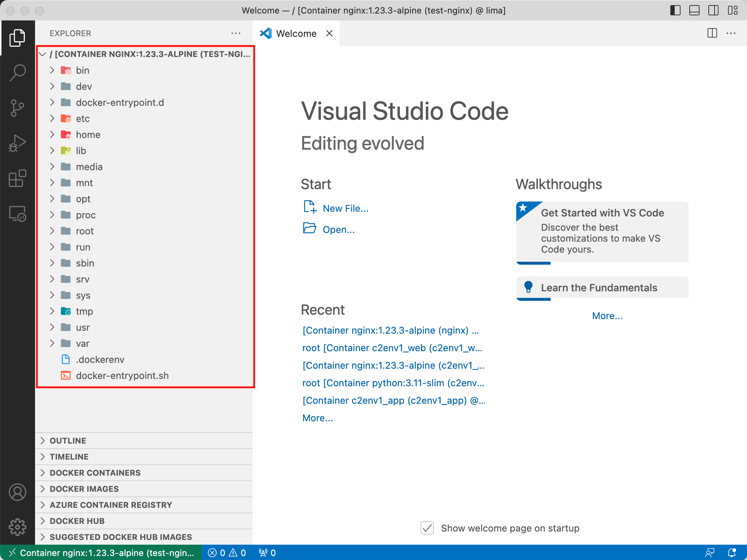Open docker-entrypoint.sh file
747x560 pixels.
click(122, 376)
